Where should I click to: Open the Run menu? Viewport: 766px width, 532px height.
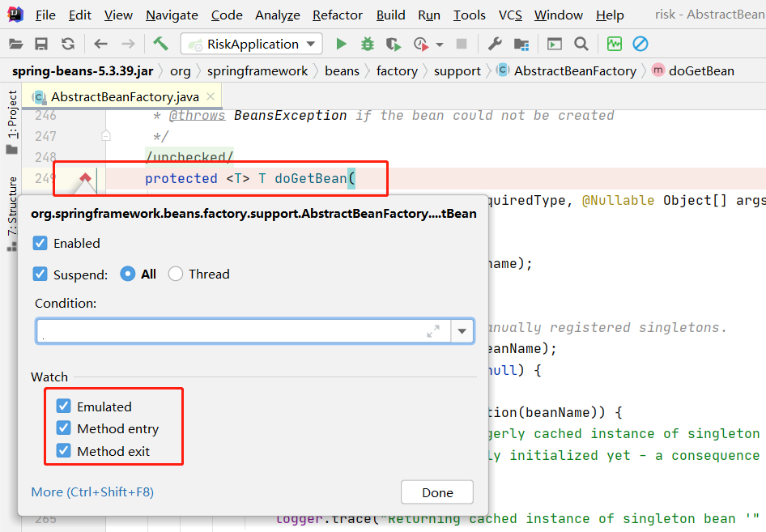(429, 15)
